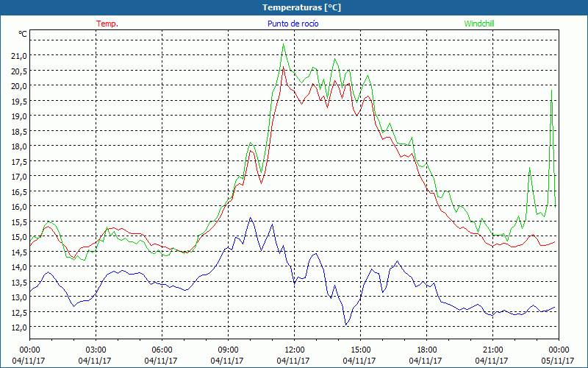588x368 pixels.
Task: Click the 12:00 time label
Action: pos(295,349)
